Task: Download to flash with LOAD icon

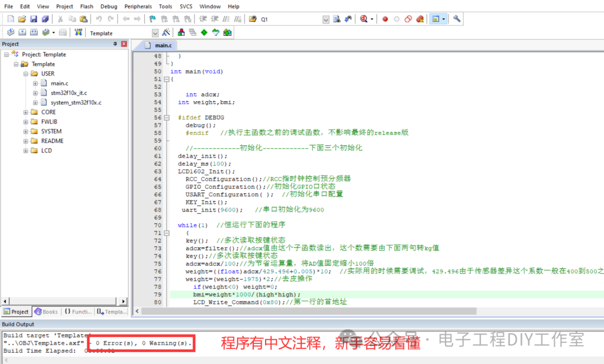Action: click(79, 32)
